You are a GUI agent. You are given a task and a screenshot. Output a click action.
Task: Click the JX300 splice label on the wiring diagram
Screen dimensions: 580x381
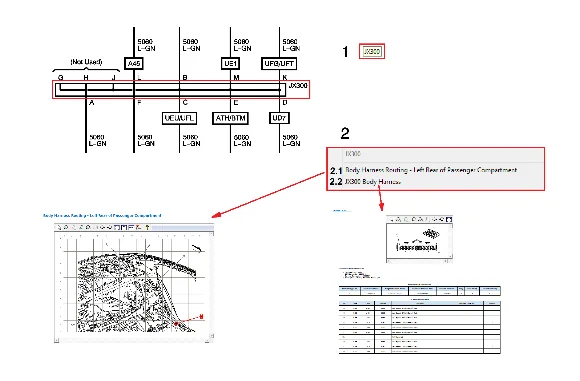click(x=298, y=85)
